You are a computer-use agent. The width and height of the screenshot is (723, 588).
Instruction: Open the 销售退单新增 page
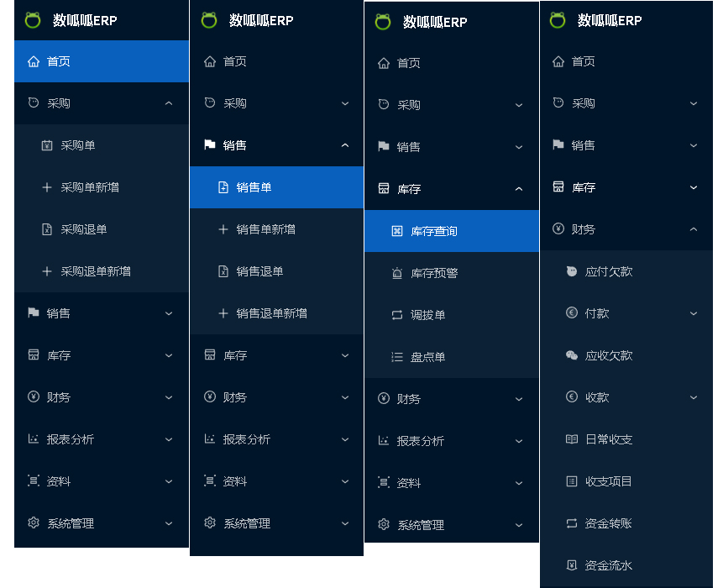point(276,313)
